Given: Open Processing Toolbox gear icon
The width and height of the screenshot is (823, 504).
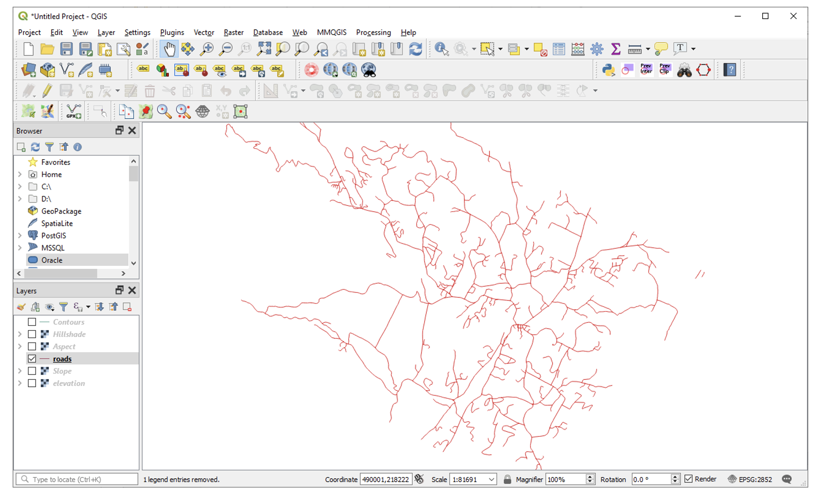Looking at the screenshot, I should coord(597,49).
